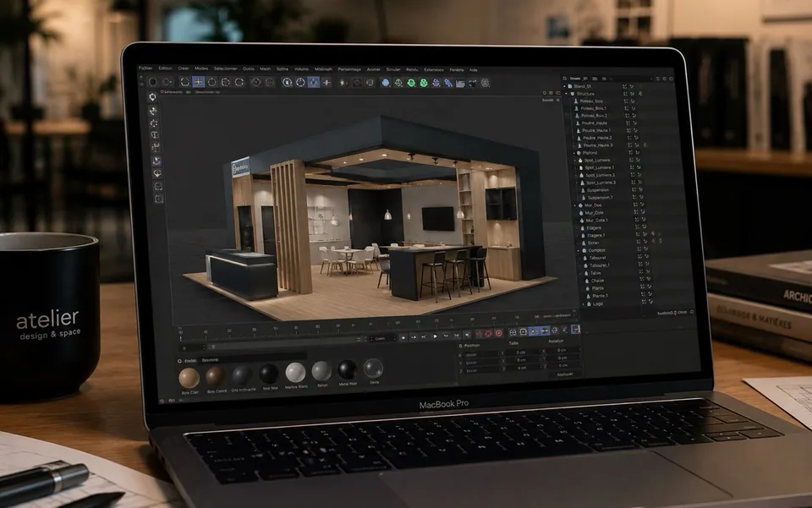
Task: Select the Verre glass material sphere
Action: [373, 369]
